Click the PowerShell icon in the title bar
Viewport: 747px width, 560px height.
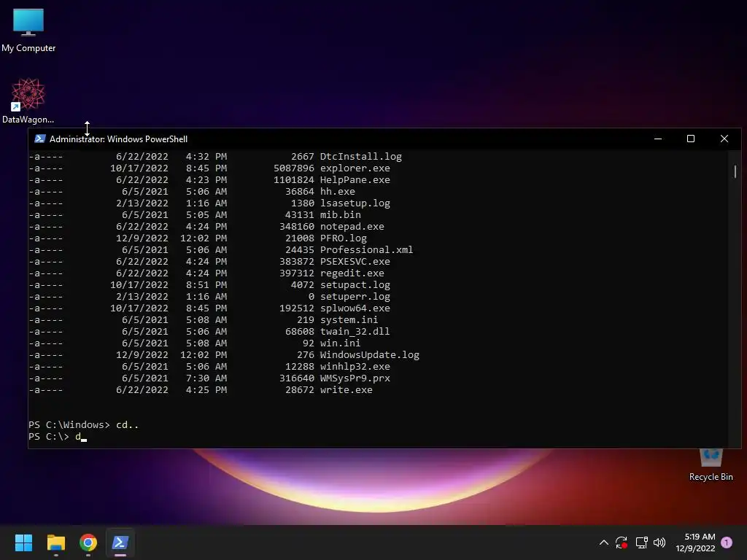pyautogui.click(x=40, y=139)
